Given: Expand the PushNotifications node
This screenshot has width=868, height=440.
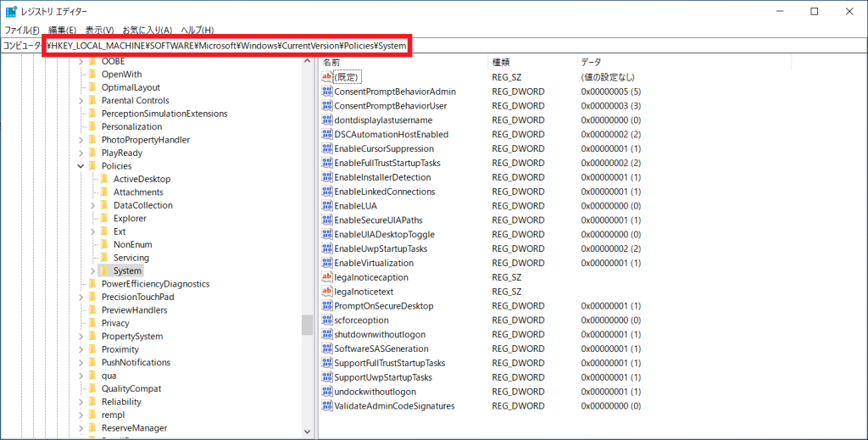Looking at the screenshot, I should tap(81, 363).
